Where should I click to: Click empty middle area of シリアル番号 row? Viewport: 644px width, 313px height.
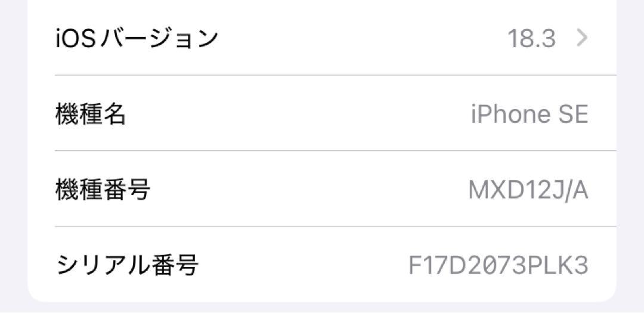tap(304, 265)
